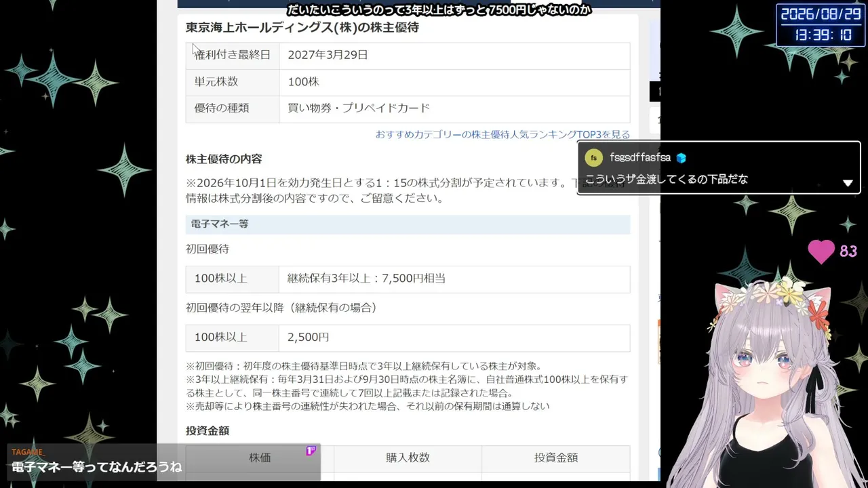Click the clock overlay 13:39:10
This screenshot has height=488, width=868.
click(x=822, y=35)
